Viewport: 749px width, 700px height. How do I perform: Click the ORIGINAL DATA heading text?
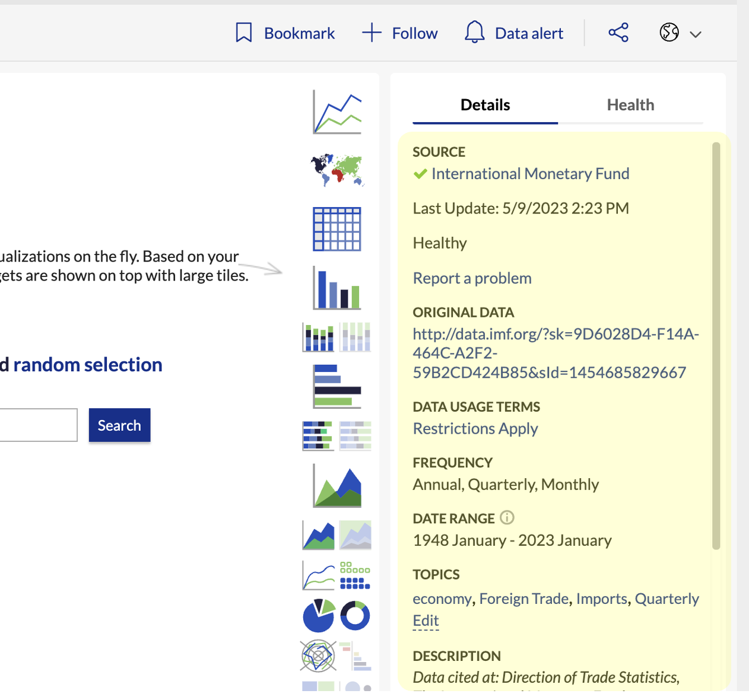(463, 313)
